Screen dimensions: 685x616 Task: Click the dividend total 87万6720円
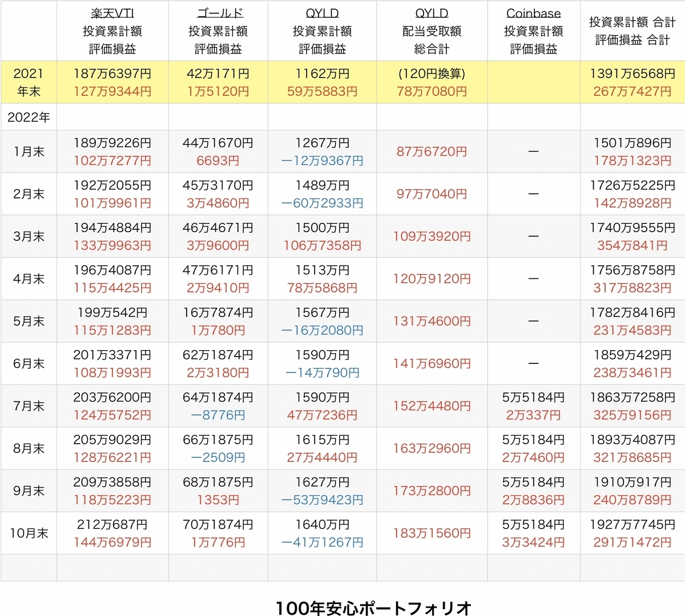[x=432, y=152]
